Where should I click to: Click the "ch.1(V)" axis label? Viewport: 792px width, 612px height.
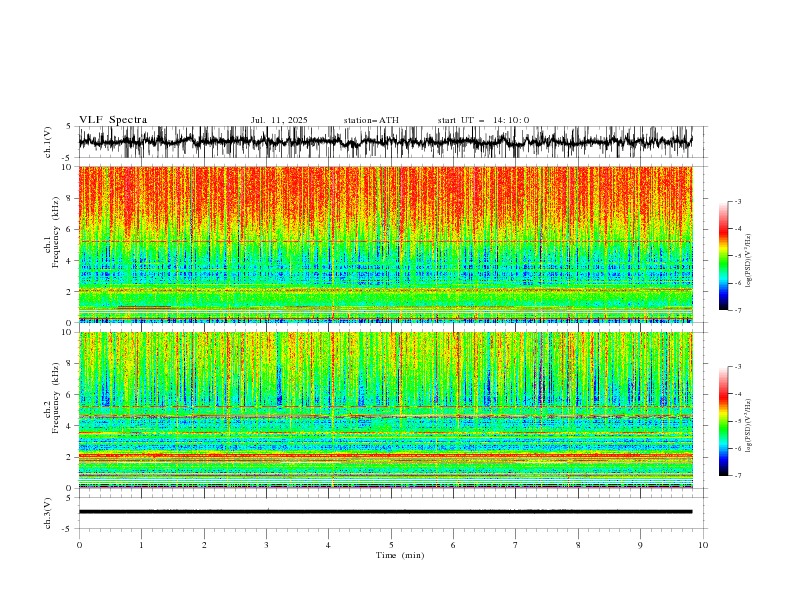pyautogui.click(x=48, y=142)
